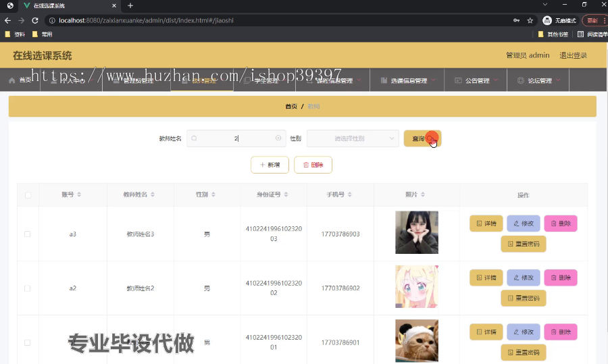The image size is (608, 364).
Task: Click 删除 for teacher a2
Action: 561,278
